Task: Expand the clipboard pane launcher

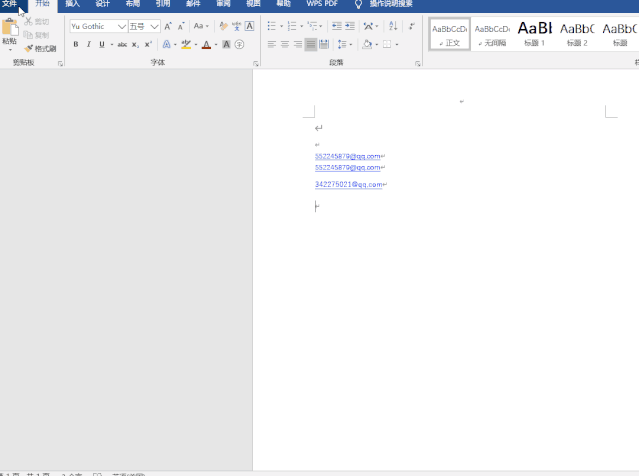Action: tap(60, 64)
